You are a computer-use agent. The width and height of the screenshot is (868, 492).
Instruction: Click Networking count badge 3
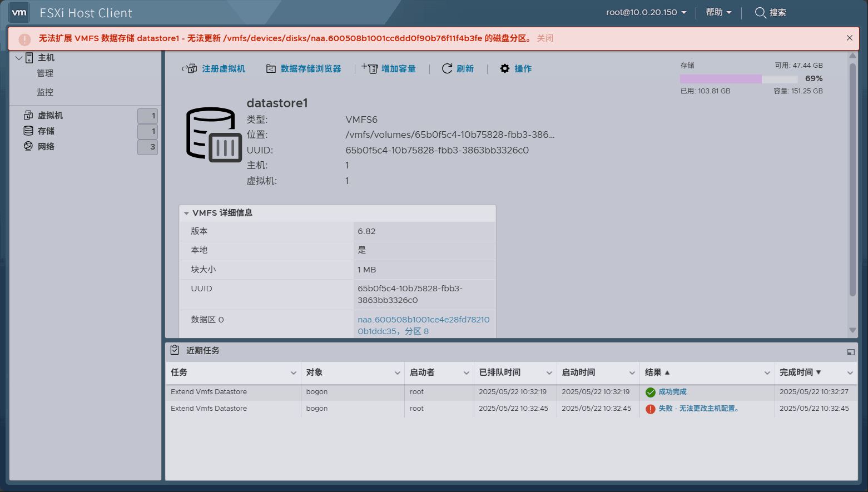coord(147,147)
